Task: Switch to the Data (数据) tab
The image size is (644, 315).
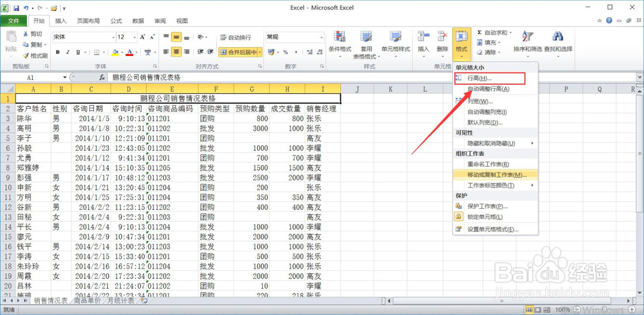Action: [x=138, y=21]
